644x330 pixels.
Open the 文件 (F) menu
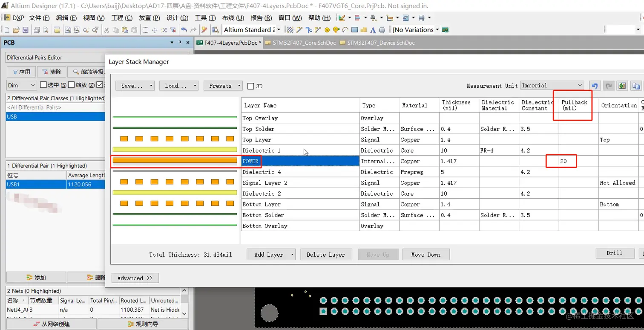pos(39,18)
